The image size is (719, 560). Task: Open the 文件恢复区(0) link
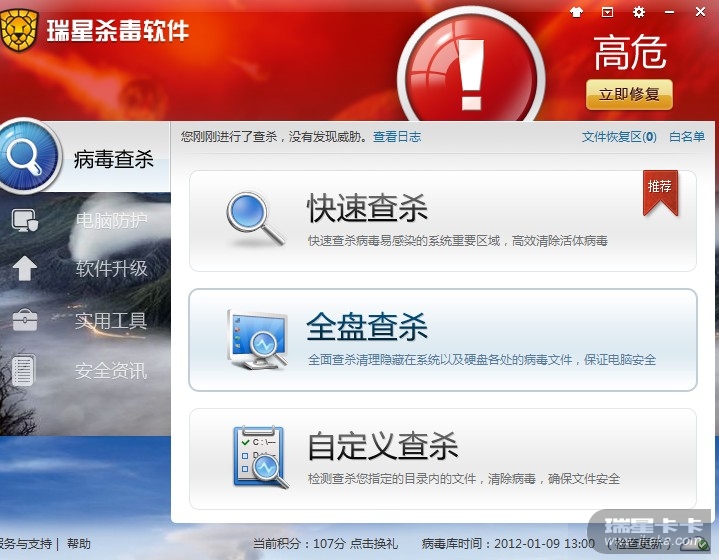tap(619, 137)
